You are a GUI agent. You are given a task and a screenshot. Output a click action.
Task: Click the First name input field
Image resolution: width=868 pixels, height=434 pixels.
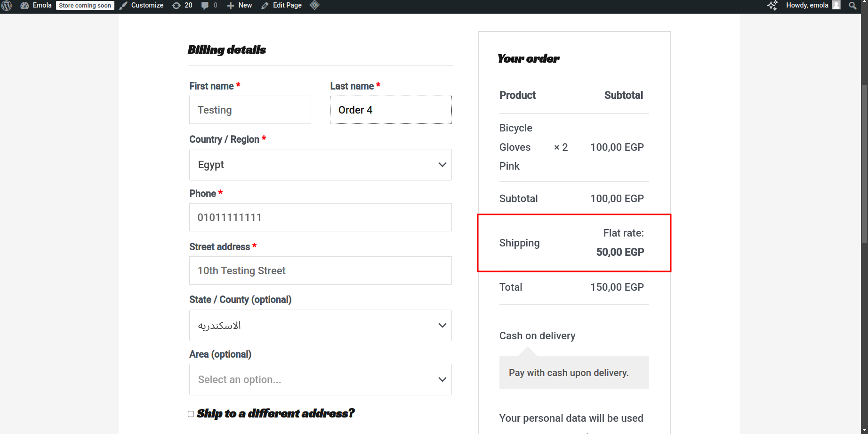point(250,110)
